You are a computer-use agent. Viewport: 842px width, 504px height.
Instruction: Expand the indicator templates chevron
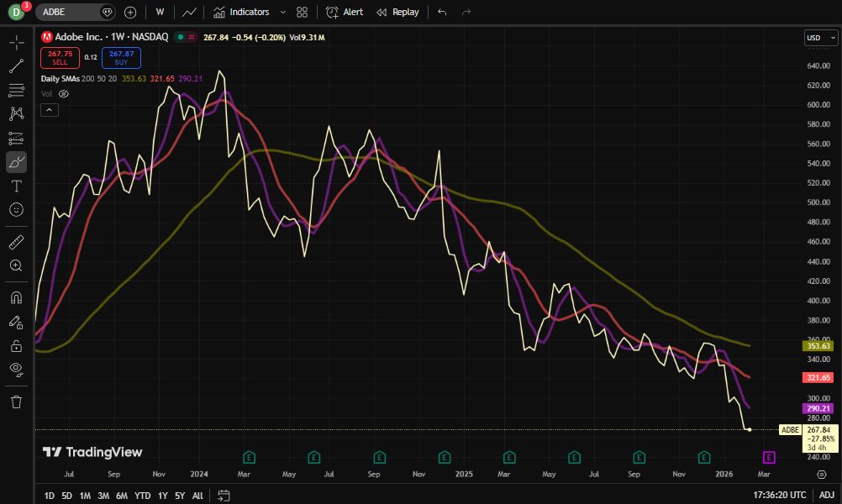pyautogui.click(x=283, y=12)
